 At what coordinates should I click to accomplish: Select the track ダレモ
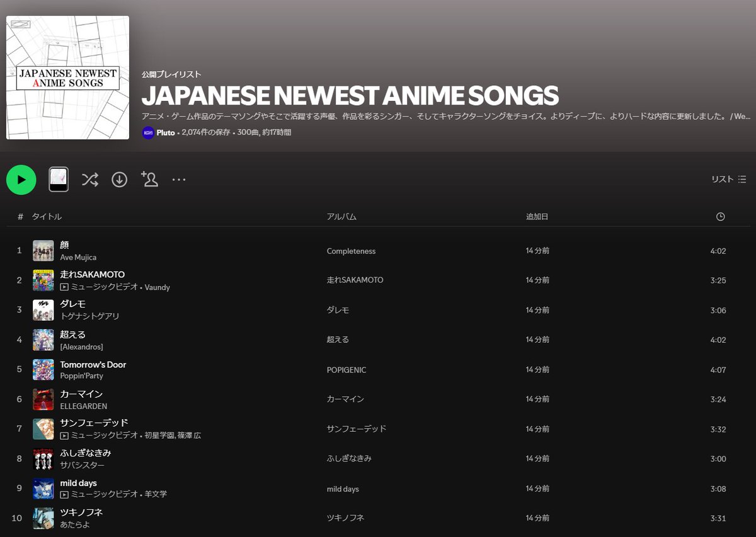pos(72,304)
